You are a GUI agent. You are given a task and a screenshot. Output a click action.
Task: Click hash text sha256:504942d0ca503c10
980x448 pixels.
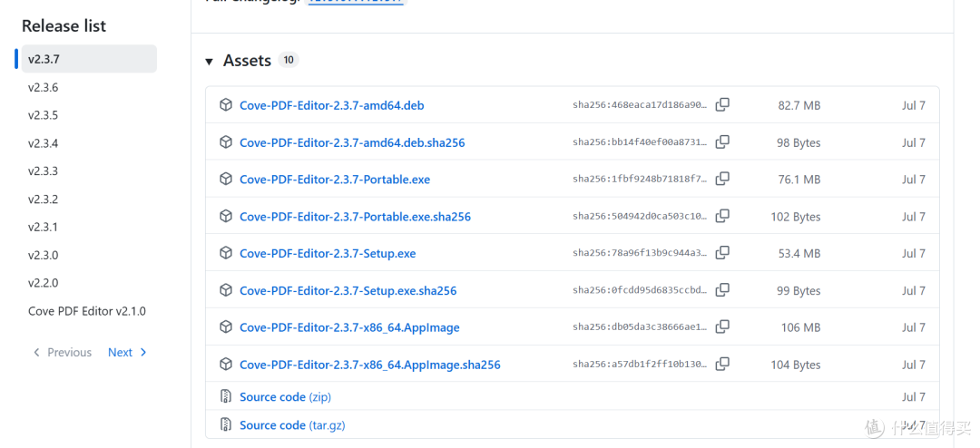[640, 216]
